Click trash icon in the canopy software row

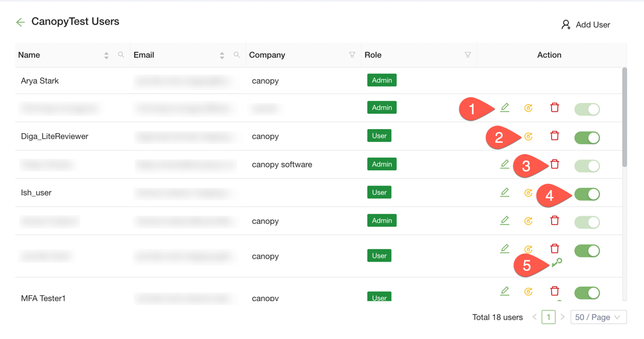554,164
